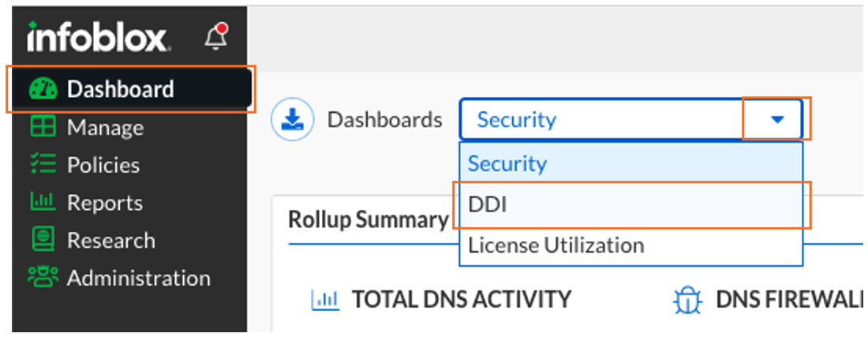Click the Research book icon
This screenshot has height=337, width=868.
click(x=43, y=240)
